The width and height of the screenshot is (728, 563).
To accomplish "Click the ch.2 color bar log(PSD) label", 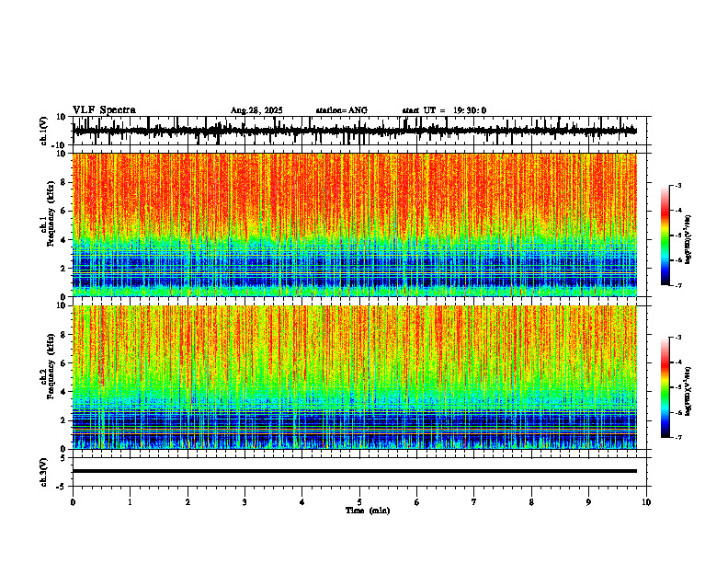I will coord(688,391).
